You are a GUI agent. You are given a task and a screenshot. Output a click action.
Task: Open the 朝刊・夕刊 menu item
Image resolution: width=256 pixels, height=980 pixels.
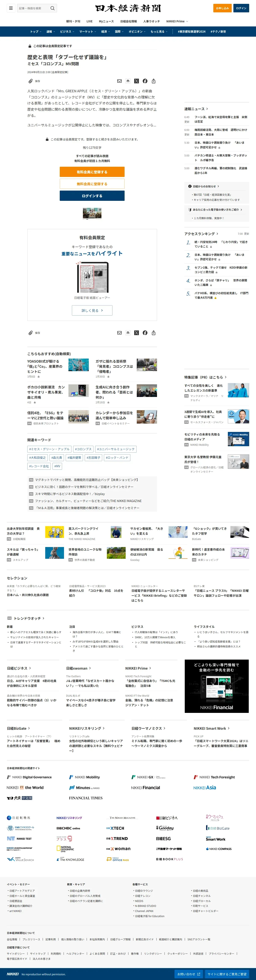(x=73, y=21)
